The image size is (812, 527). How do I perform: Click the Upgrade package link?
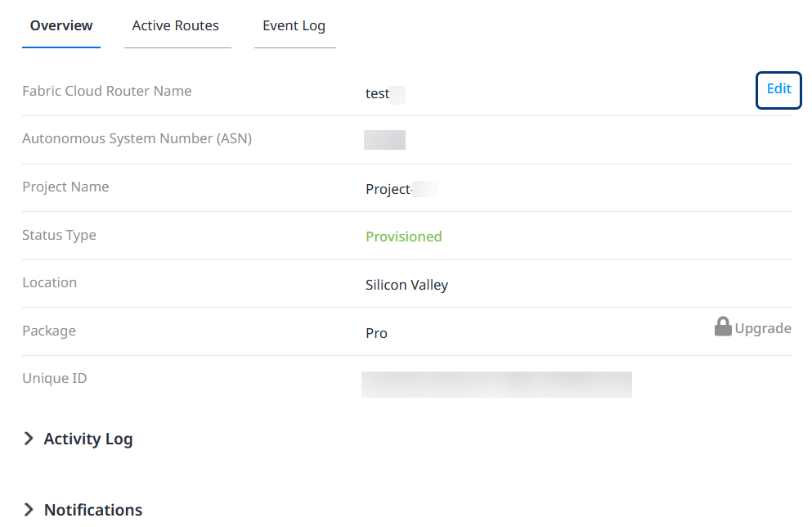tap(763, 328)
